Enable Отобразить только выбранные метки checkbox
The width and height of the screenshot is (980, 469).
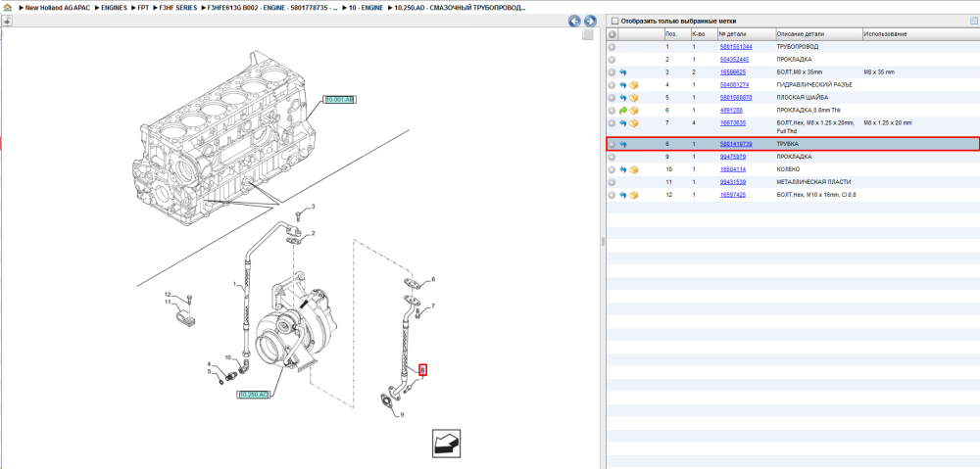(614, 21)
